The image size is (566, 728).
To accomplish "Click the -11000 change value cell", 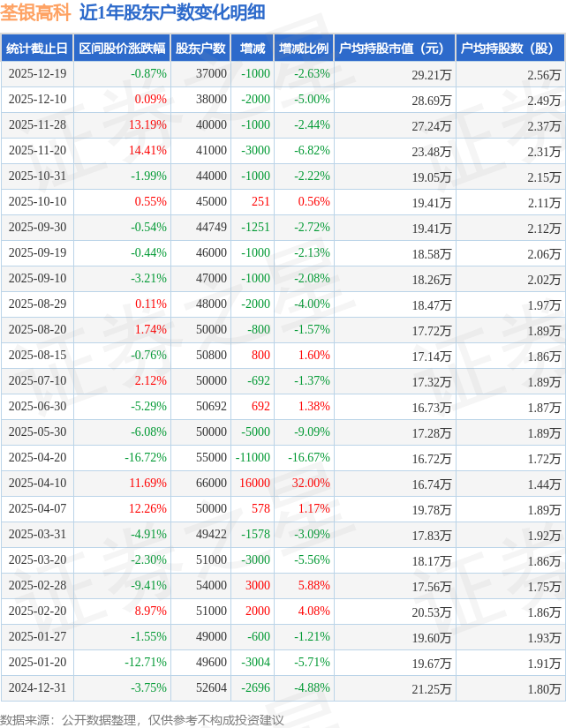I will [x=253, y=458].
